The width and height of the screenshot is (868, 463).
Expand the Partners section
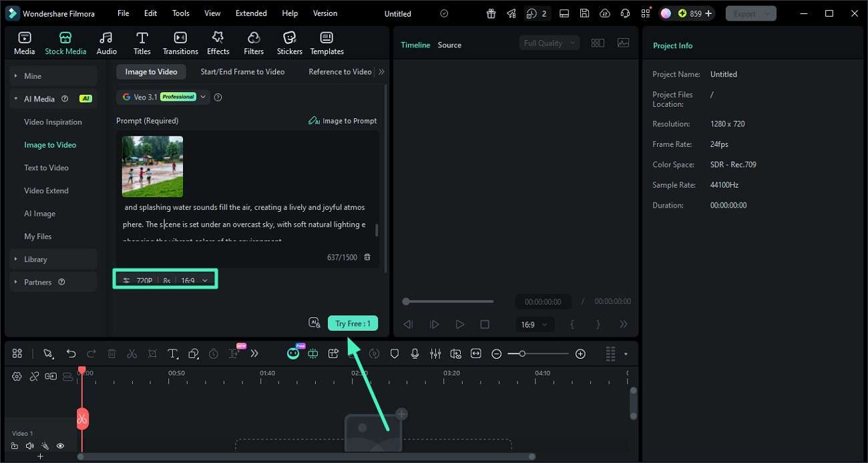pos(53,282)
